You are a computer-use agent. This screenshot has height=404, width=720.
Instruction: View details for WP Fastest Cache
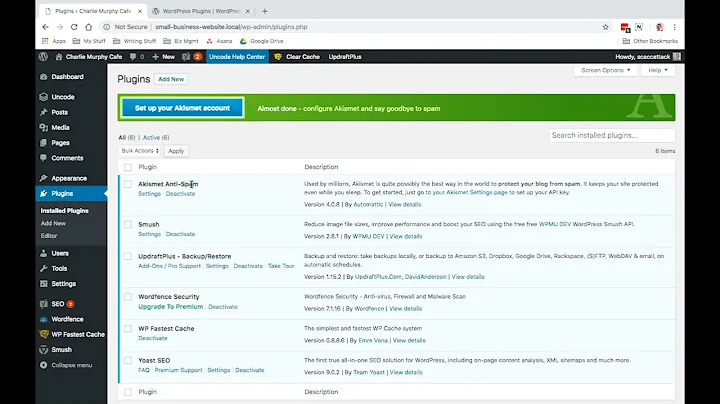pyautogui.click(x=409, y=341)
